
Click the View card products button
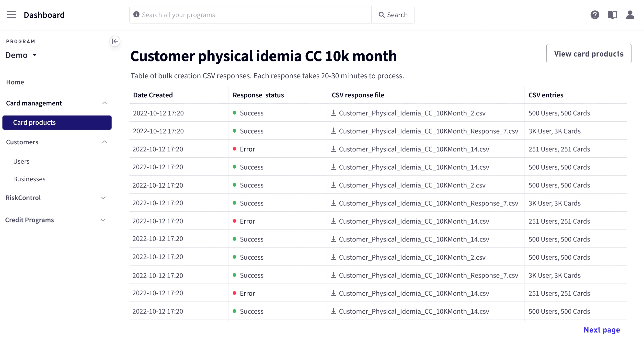click(x=588, y=54)
